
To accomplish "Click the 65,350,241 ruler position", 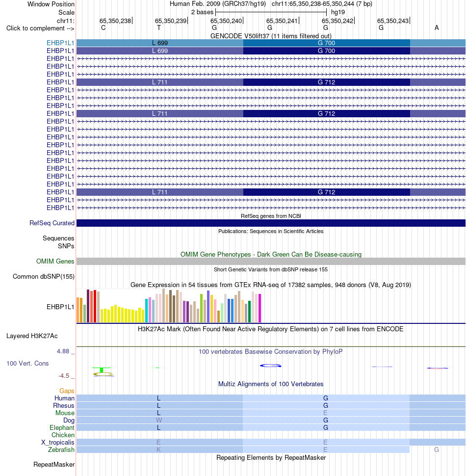I will pyautogui.click(x=282, y=21).
